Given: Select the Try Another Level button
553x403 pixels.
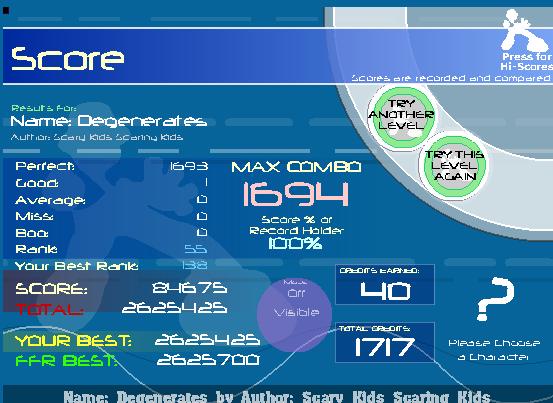Looking at the screenshot, I should (401, 115).
